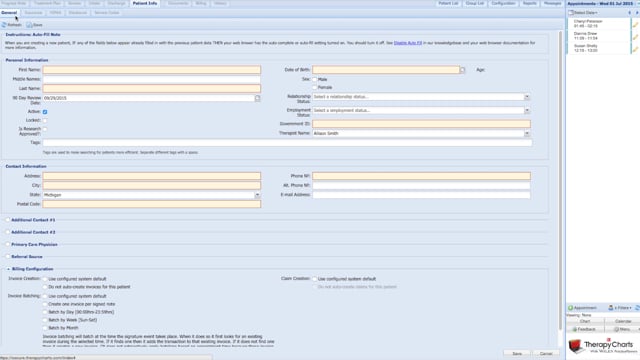
Task: Click the vertical scrollbar of the form
Action: tap(561, 180)
